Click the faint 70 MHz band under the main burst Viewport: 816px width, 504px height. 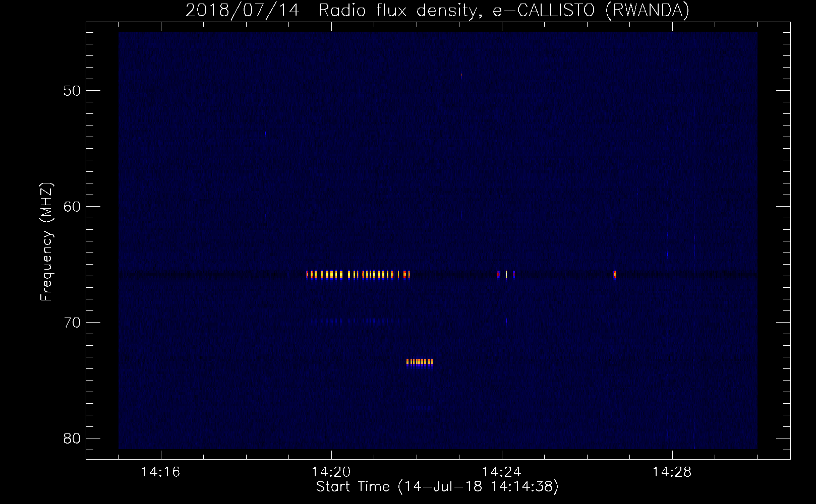[359, 320]
